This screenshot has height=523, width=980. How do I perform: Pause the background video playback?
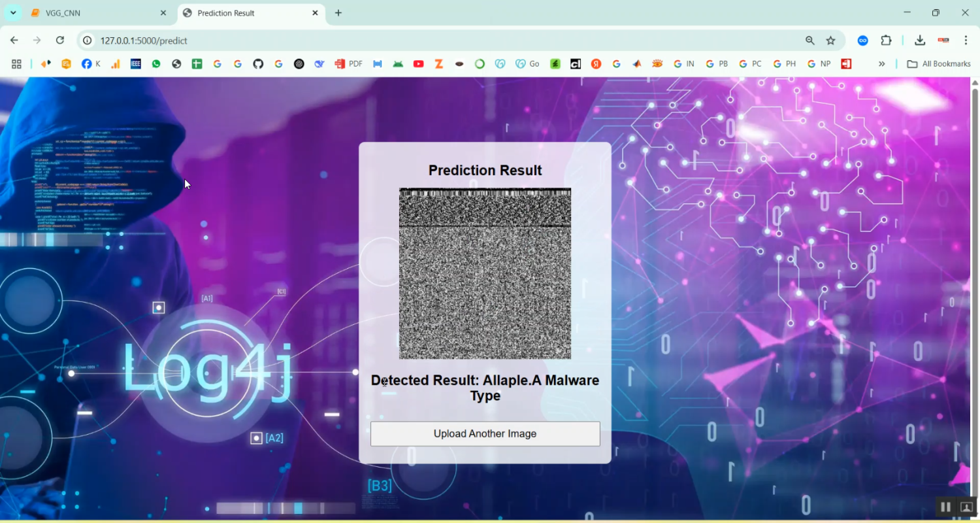coord(945,507)
